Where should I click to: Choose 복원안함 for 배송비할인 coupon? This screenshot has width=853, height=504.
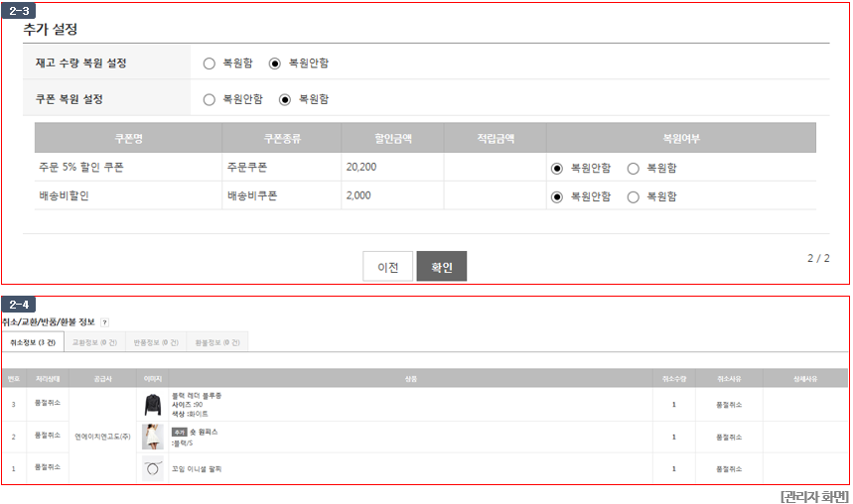556,197
